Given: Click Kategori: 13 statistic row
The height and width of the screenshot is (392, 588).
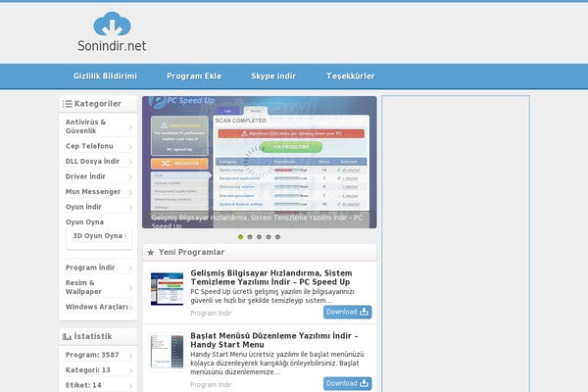Looking at the screenshot, I should 98,370.
